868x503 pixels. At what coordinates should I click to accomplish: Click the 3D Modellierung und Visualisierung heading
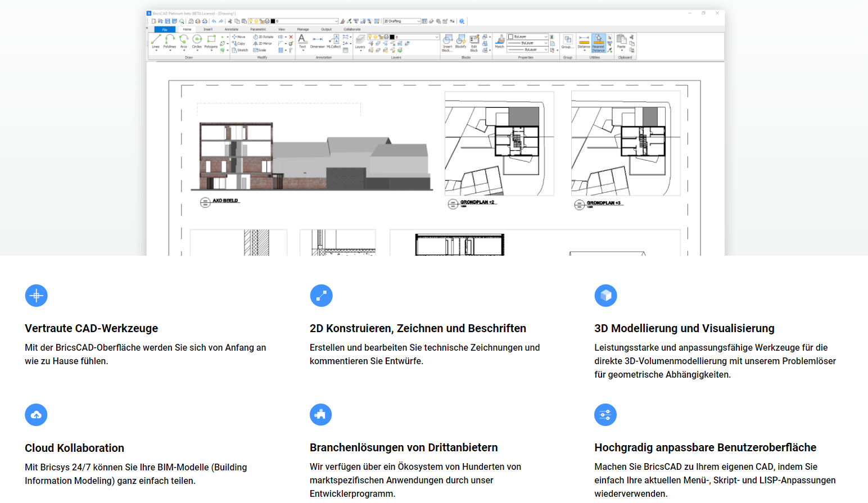click(x=684, y=328)
